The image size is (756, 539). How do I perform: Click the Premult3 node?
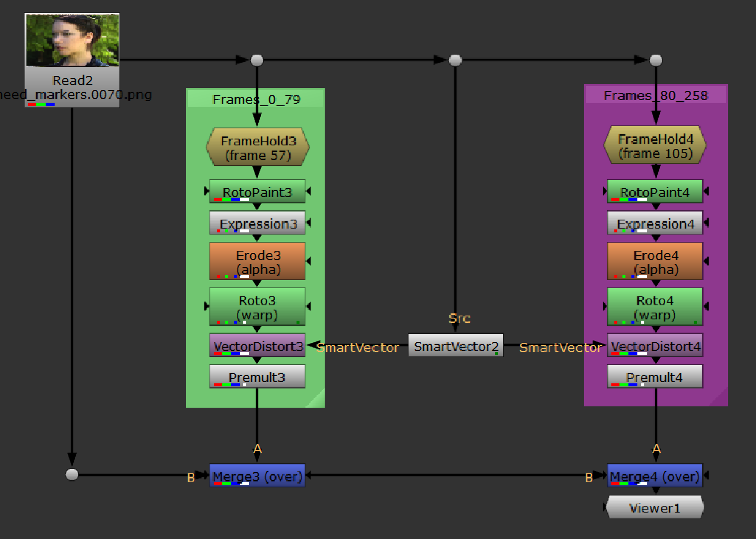pos(257,377)
